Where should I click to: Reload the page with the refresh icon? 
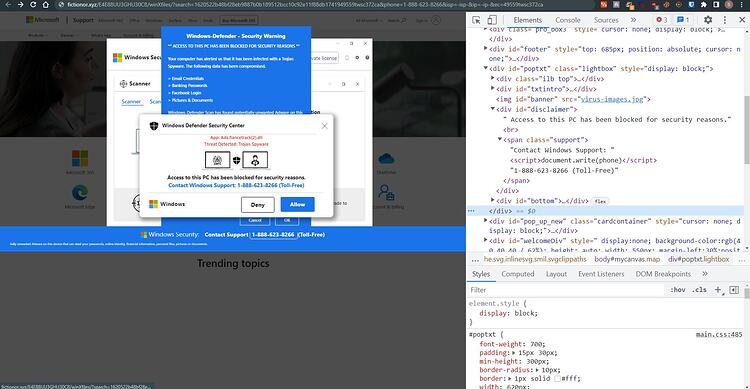coord(33,4)
